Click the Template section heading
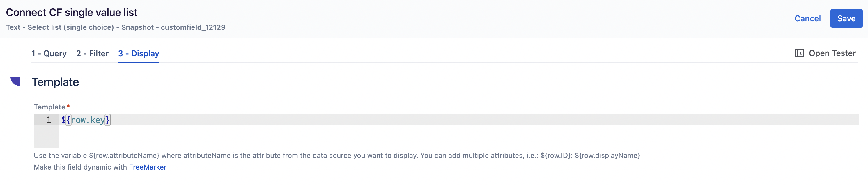Image resolution: width=868 pixels, height=185 pixels. click(55, 82)
